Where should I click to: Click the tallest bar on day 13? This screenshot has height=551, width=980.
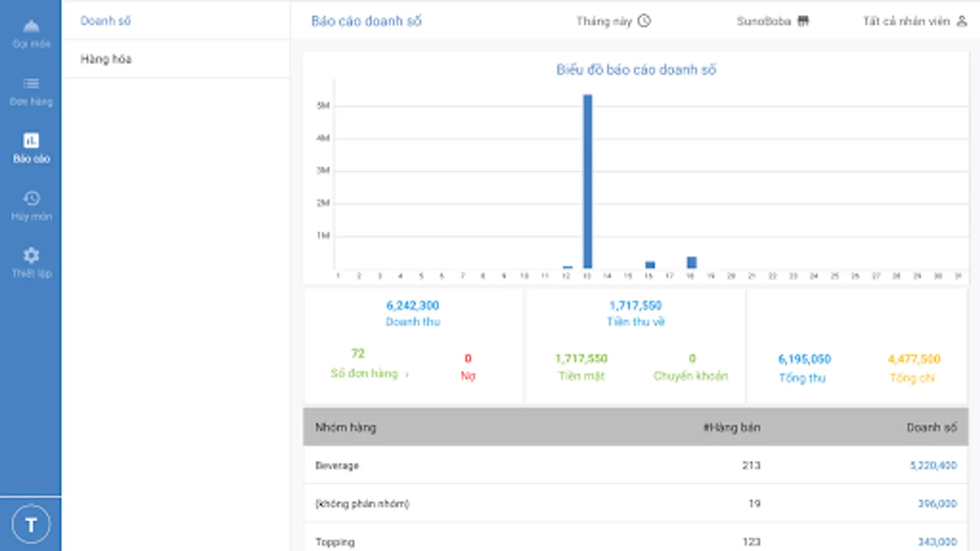pyautogui.click(x=587, y=181)
